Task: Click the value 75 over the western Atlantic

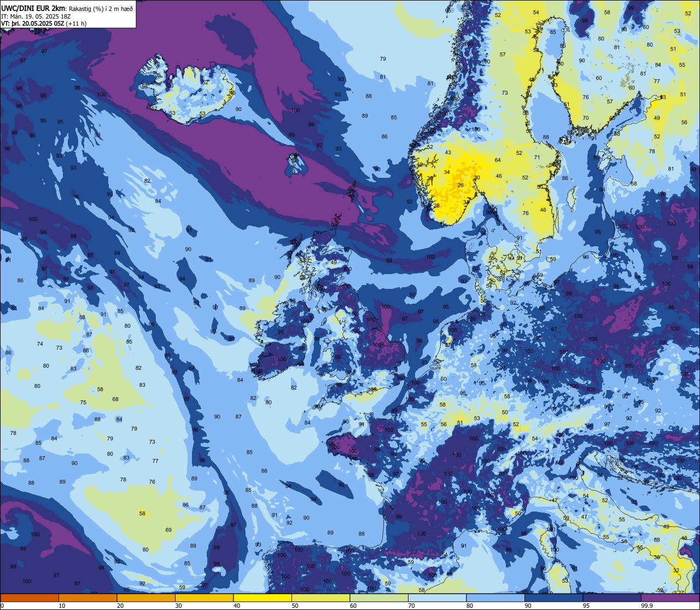Action: point(83,403)
